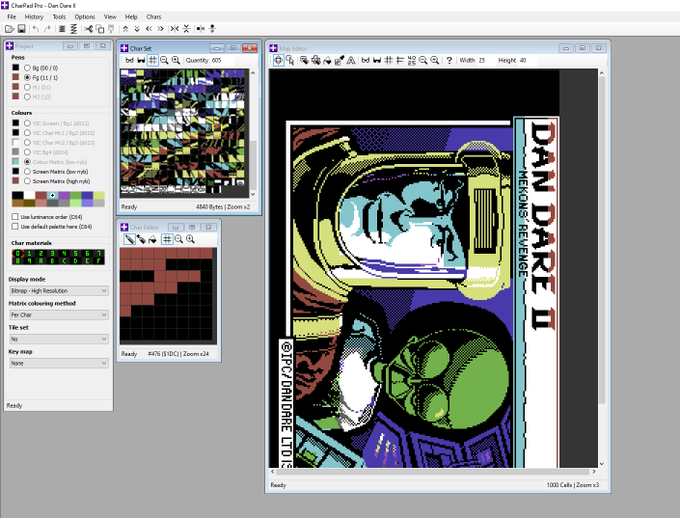Select the VIC Bg4 radio button
680x518 pixels.
coord(27,152)
